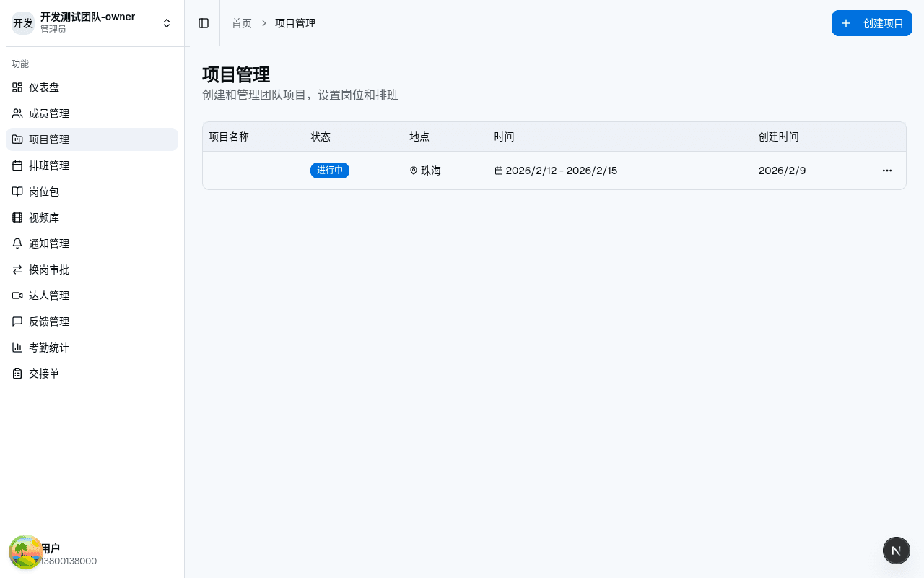Select 项目管理 in the breadcrumb trail
Screen dimensions: 924x578
pyautogui.click(x=295, y=23)
